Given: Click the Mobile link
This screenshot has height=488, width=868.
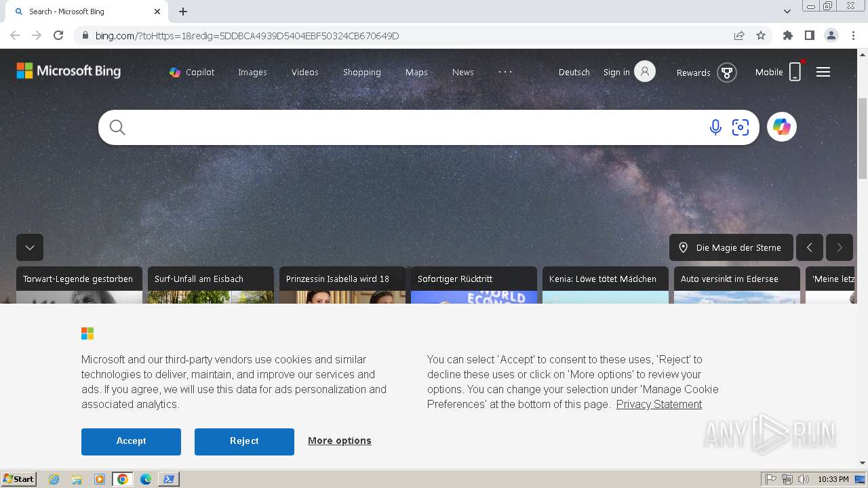Looking at the screenshot, I should 769,72.
